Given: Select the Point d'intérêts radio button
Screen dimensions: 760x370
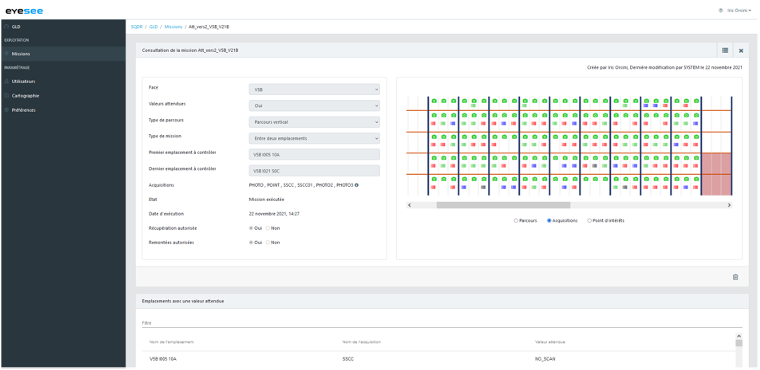Looking at the screenshot, I should click(589, 221).
